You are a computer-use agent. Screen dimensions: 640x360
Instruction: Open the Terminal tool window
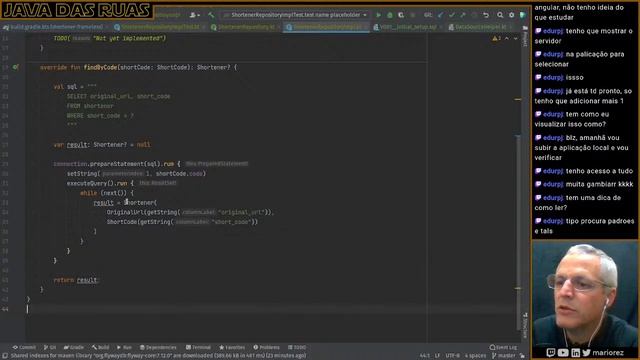pos(198,347)
